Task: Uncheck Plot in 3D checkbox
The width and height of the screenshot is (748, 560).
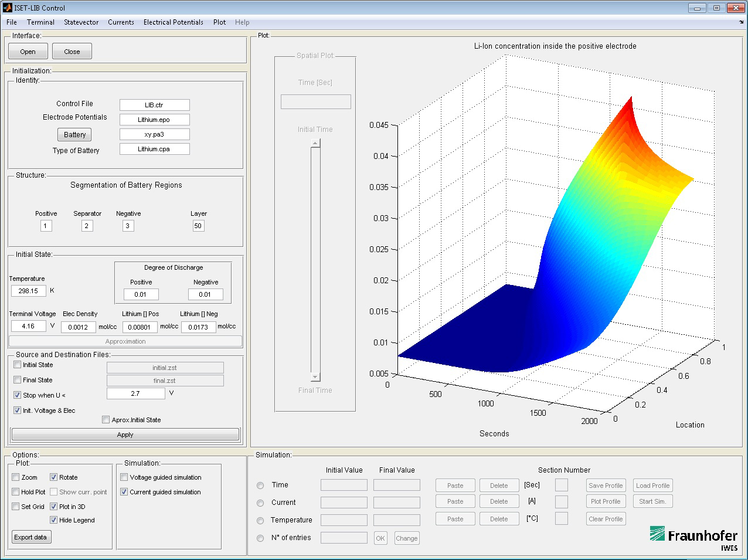Action: pos(53,507)
